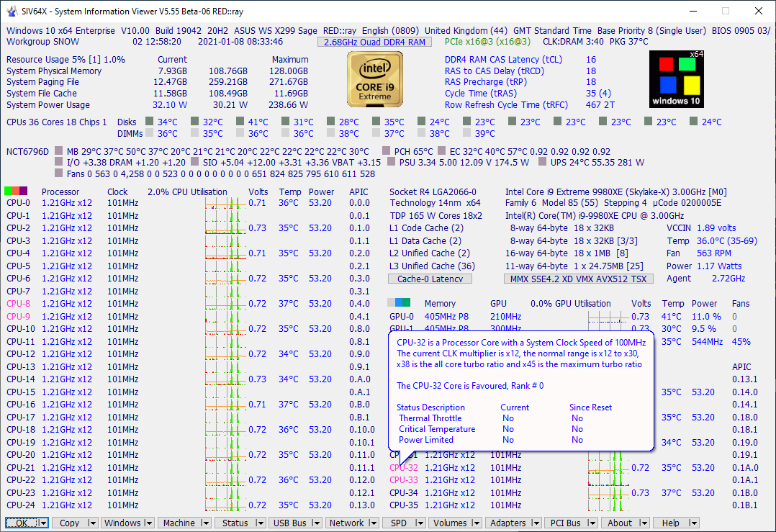The height and width of the screenshot is (532, 776).
Task: Click the CPU-24 label
Action: pos(21,505)
